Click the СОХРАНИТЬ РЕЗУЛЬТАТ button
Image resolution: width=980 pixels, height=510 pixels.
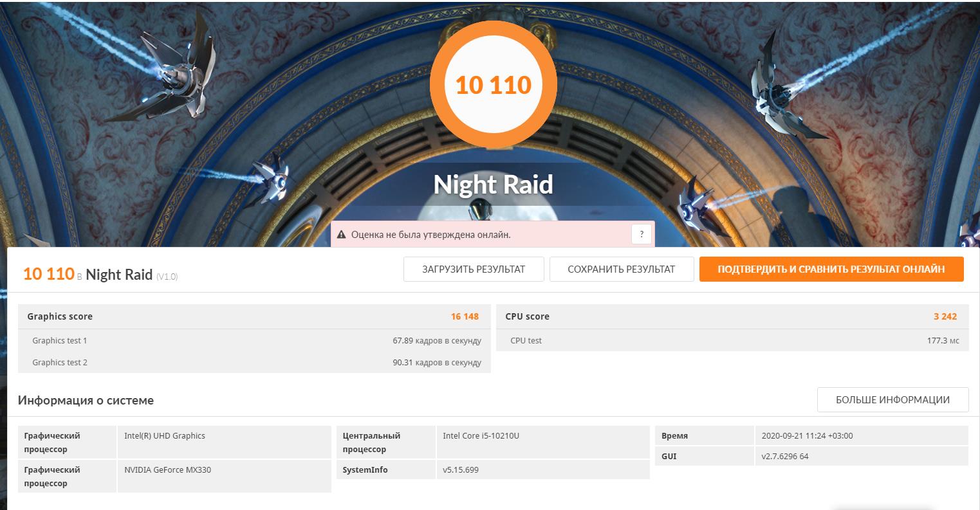point(622,269)
